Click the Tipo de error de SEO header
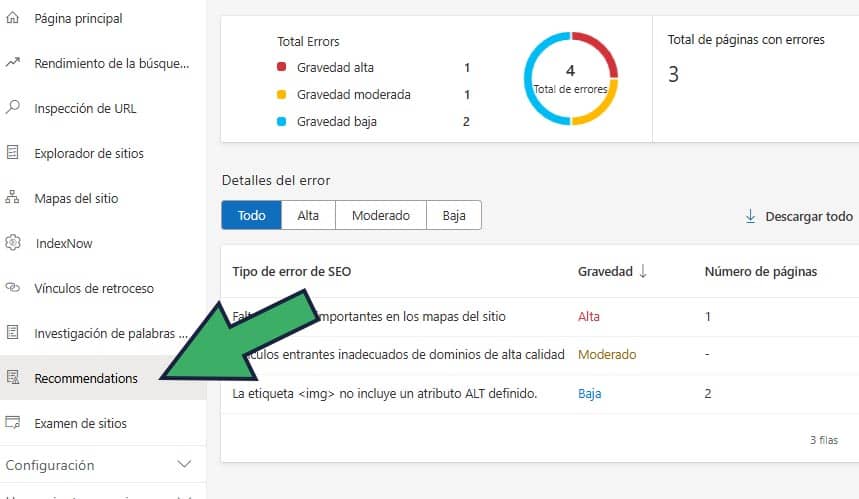This screenshot has width=859, height=499. pyautogui.click(x=291, y=271)
